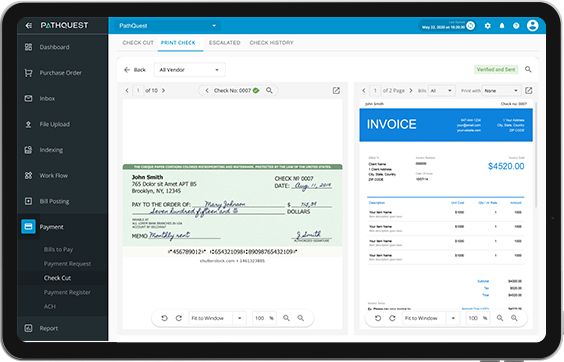Click search icon beside Verified and Sent

528,69
